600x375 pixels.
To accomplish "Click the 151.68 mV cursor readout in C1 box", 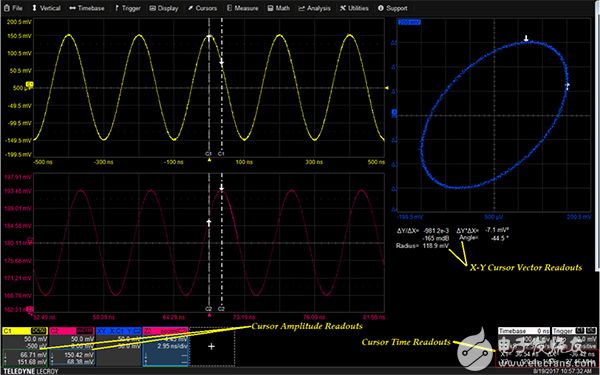I will click(x=33, y=361).
